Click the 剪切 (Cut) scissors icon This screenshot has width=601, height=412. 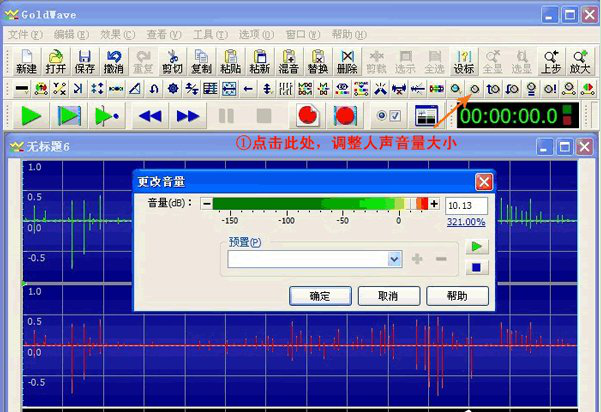pos(172,61)
